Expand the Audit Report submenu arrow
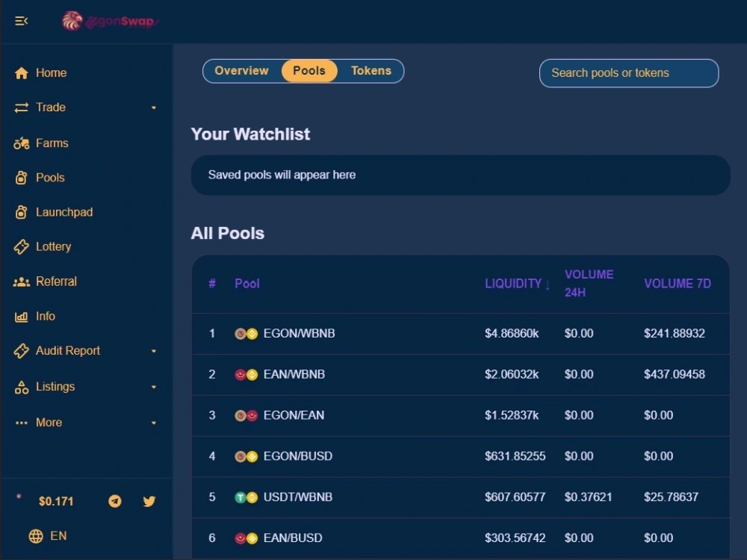The height and width of the screenshot is (560, 747). click(154, 352)
